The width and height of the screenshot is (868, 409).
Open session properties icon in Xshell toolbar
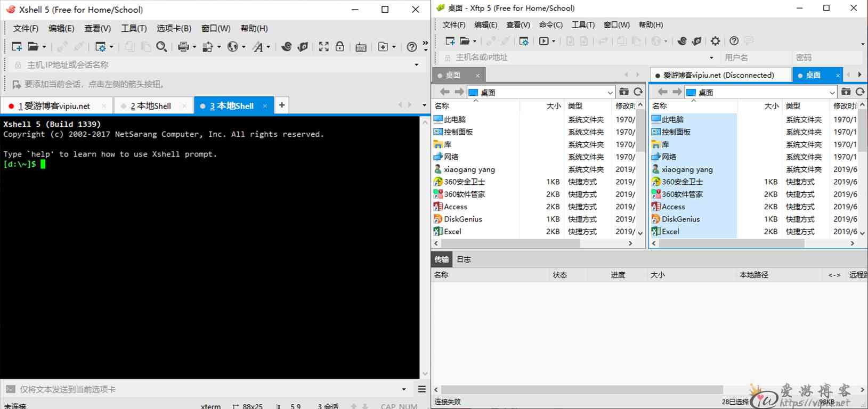pos(100,47)
